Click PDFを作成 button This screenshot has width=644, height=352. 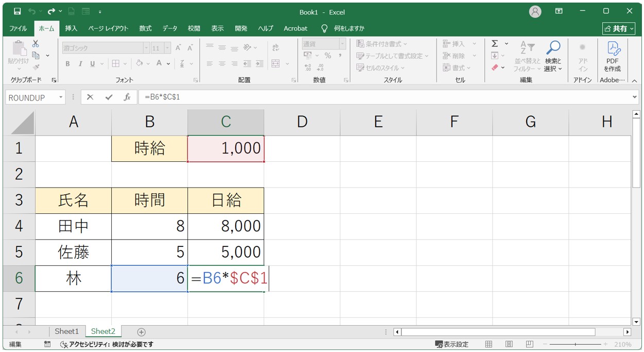point(613,57)
